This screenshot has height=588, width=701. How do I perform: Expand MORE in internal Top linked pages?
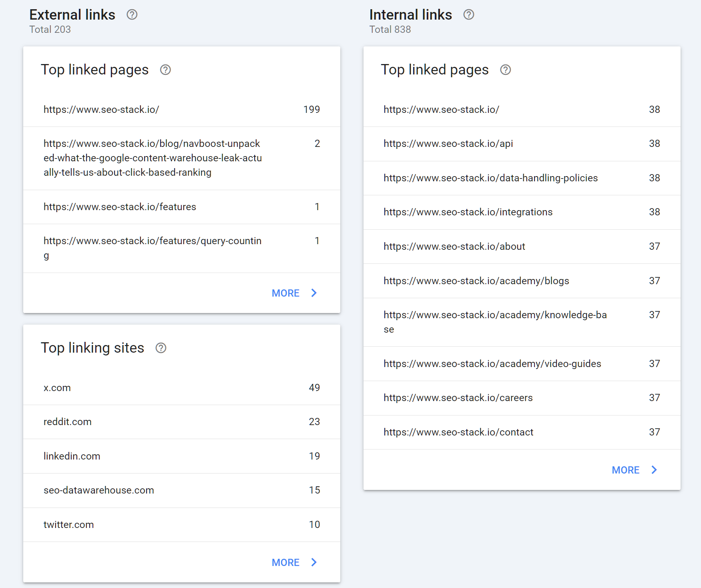[x=634, y=470]
